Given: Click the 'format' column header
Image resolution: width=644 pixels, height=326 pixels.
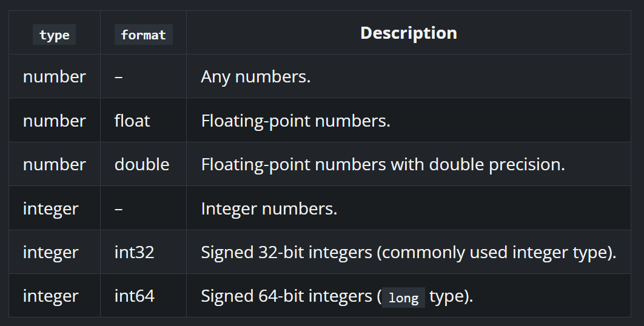Looking at the screenshot, I should pyautogui.click(x=143, y=35).
